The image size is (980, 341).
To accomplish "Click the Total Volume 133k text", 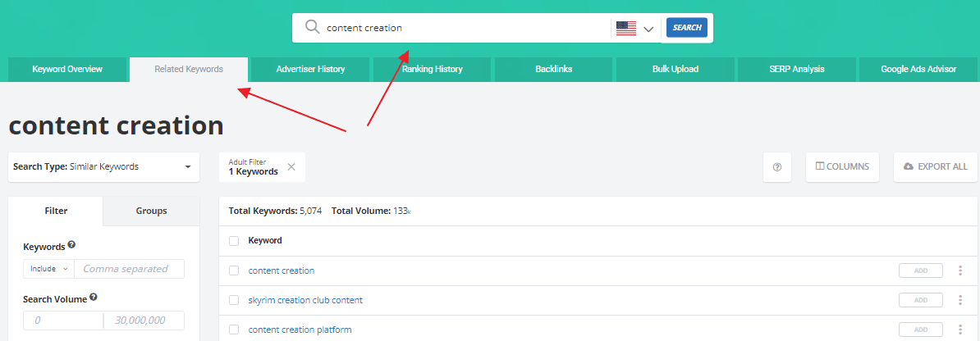I will coord(371,211).
